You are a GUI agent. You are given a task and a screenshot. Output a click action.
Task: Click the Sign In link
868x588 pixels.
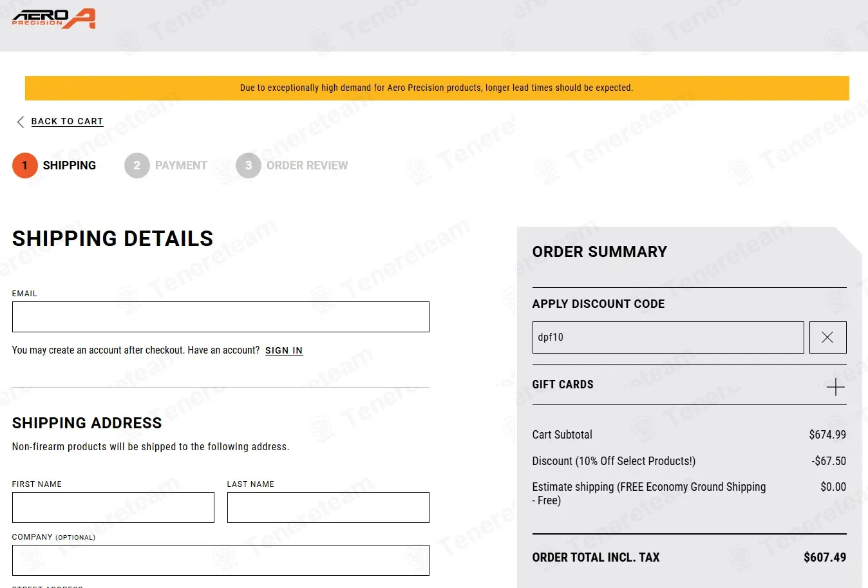(284, 350)
